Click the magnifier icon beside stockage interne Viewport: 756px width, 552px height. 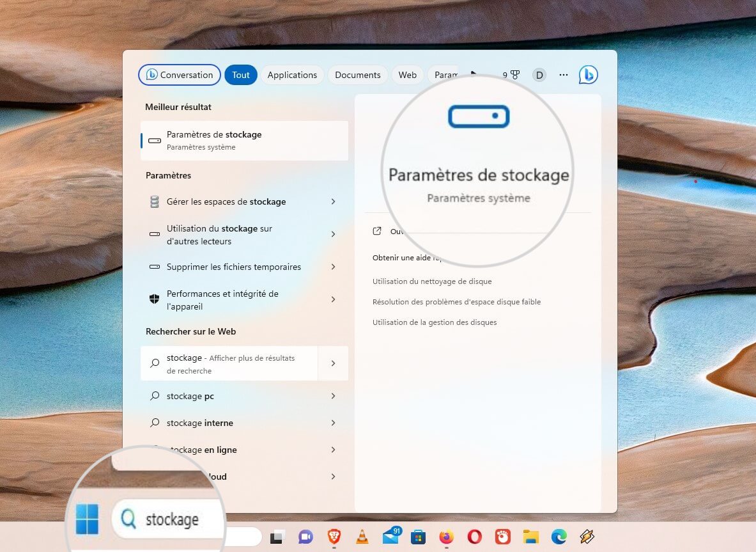pos(154,423)
